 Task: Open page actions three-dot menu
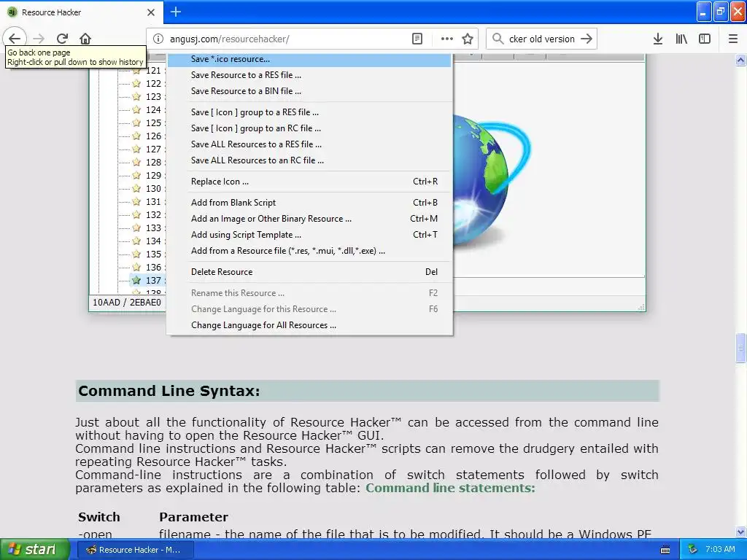pyautogui.click(x=447, y=39)
